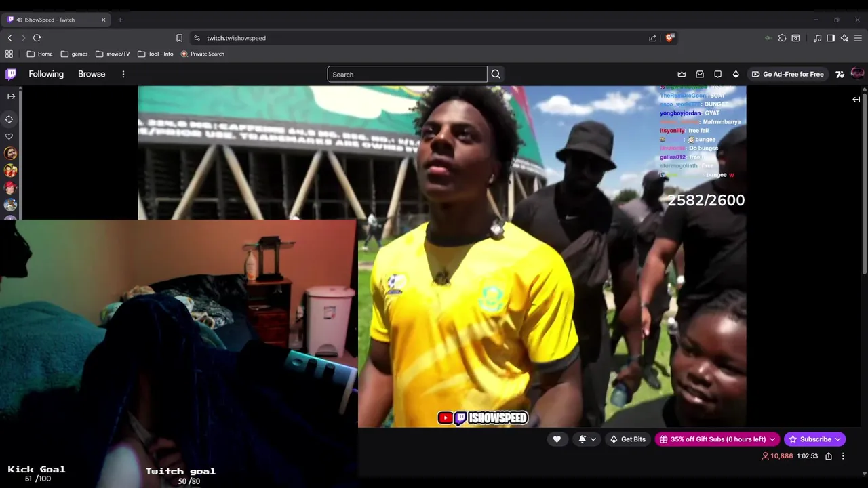The height and width of the screenshot is (488, 868).
Task: Open the Brave Shields lion icon
Action: tap(669, 37)
